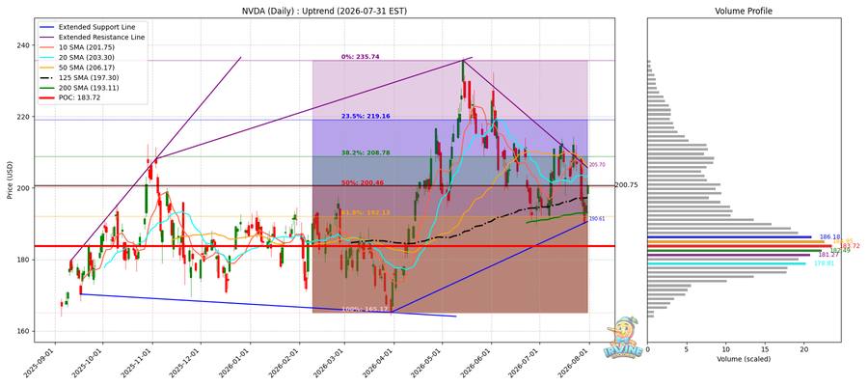Click the orange volume profile bar

pos(736,241)
